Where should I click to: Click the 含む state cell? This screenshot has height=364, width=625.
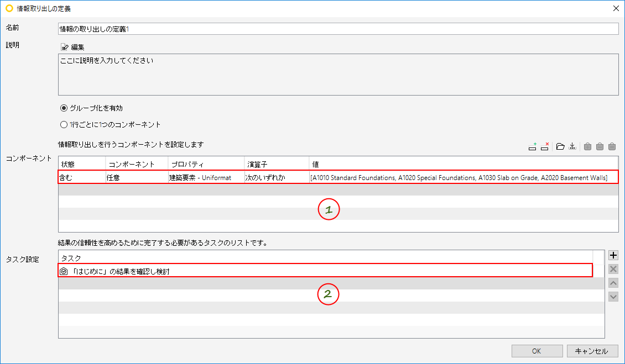[82, 178]
